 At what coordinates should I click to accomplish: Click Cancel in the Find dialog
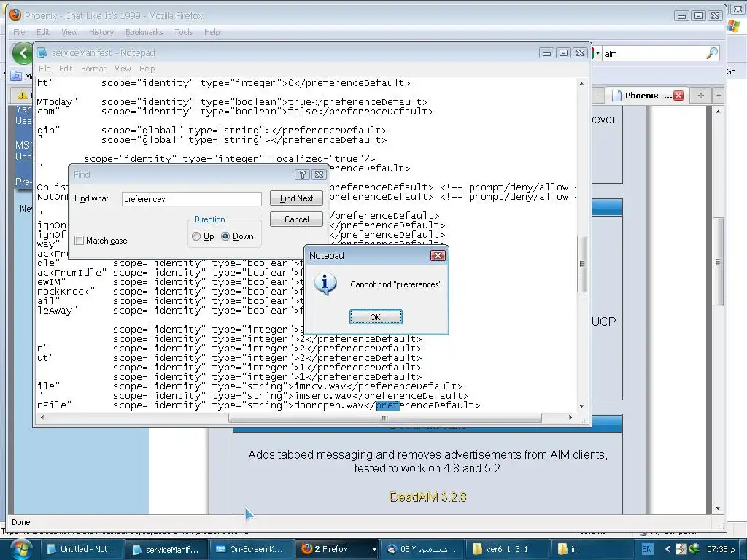(x=296, y=219)
